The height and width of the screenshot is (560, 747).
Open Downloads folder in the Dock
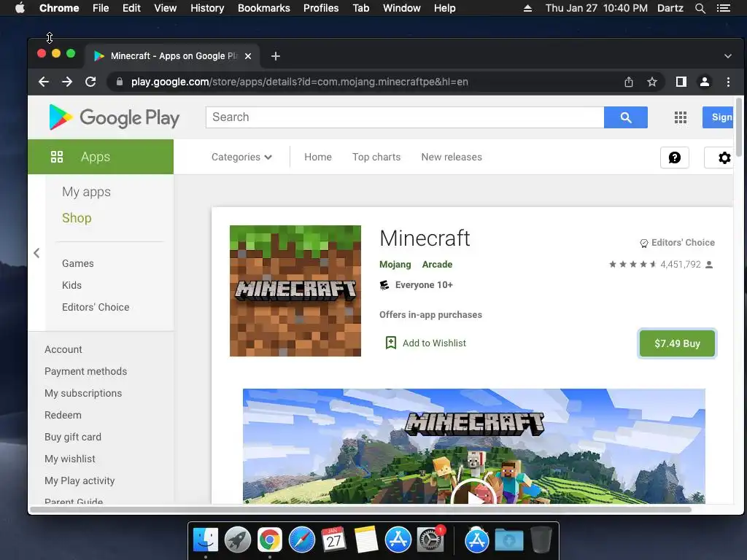(x=508, y=540)
